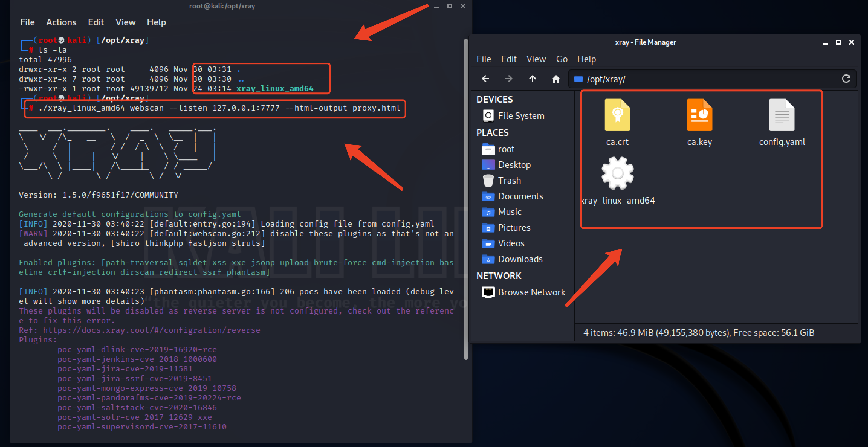Select the xray_linux_amd64 executable
Screen dimensions: 868x447
tap(617, 174)
